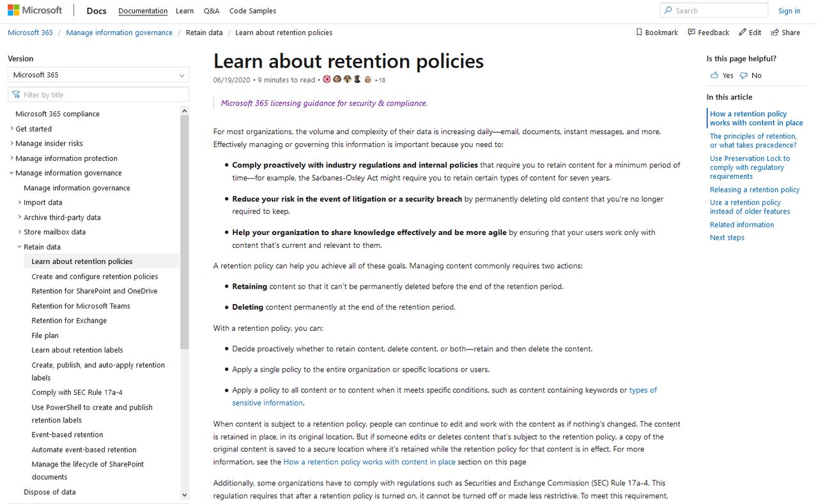
Task: Open 'Create, publish, and auto-apply retention labels'
Action: point(98,371)
